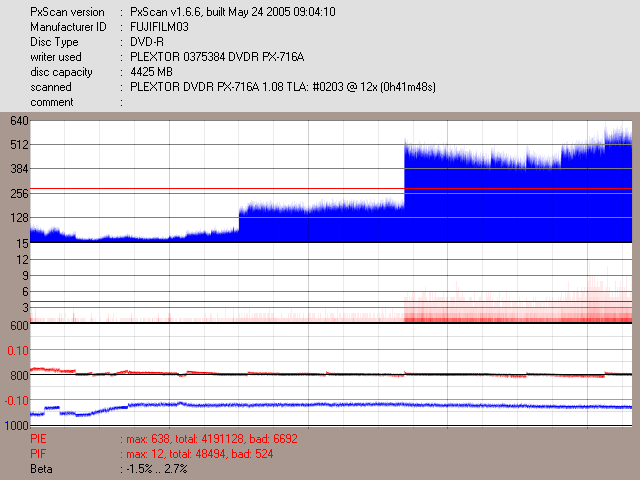Click the 15 axis label on PIF chart
The height and width of the screenshot is (480, 640).
point(22,244)
